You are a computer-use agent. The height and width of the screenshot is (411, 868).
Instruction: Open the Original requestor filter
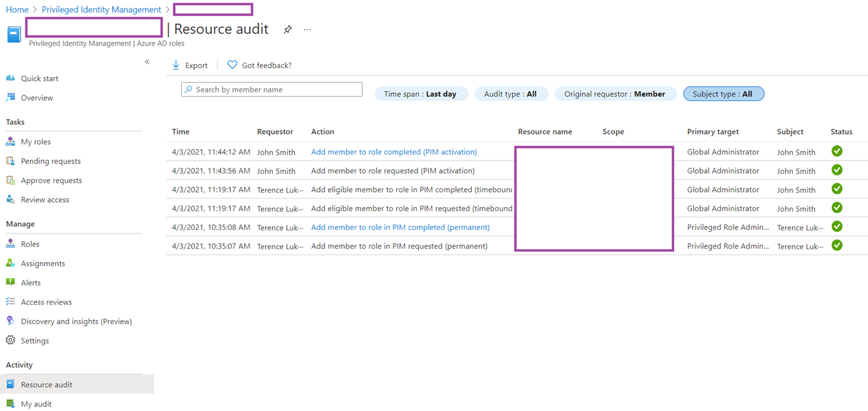[x=615, y=94]
